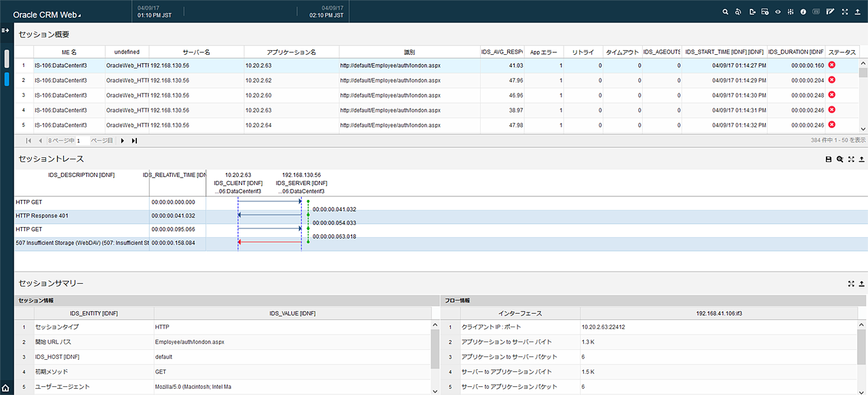Select the blue indicator in left sidebar
The height and width of the screenshot is (395, 868).
pyautogui.click(x=7, y=79)
